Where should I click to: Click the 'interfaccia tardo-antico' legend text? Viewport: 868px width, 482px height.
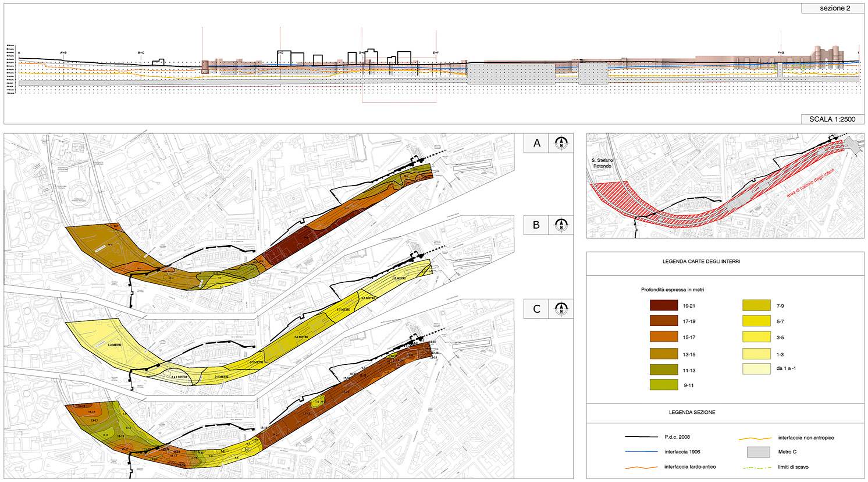690,467
